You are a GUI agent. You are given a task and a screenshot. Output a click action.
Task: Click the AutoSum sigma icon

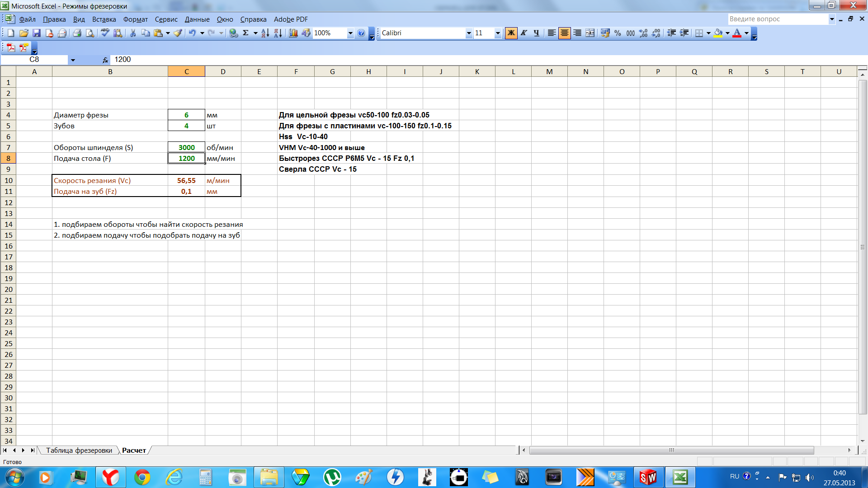tap(245, 33)
